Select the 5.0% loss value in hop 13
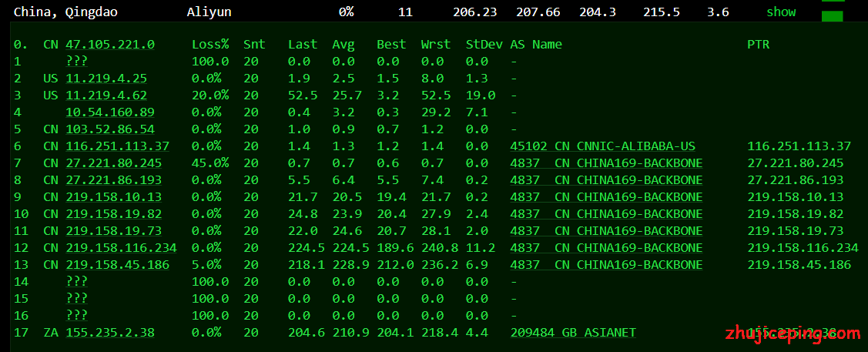This screenshot has height=352, width=868. 206,264
